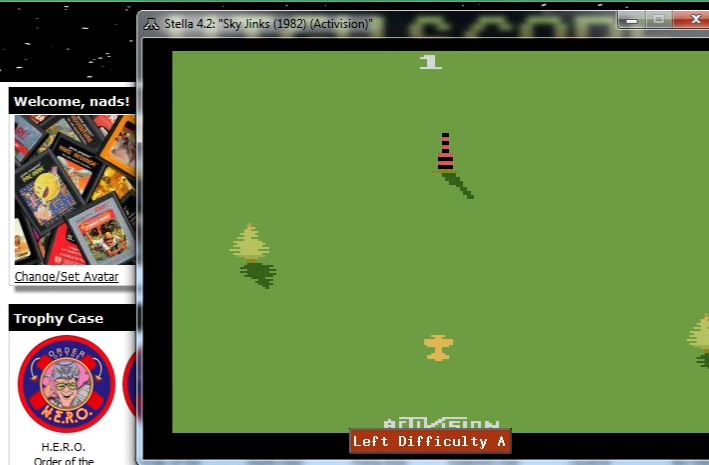The height and width of the screenshot is (465, 709).
Task: Click the avatar image of Atari cartridges
Action: click(x=75, y=190)
